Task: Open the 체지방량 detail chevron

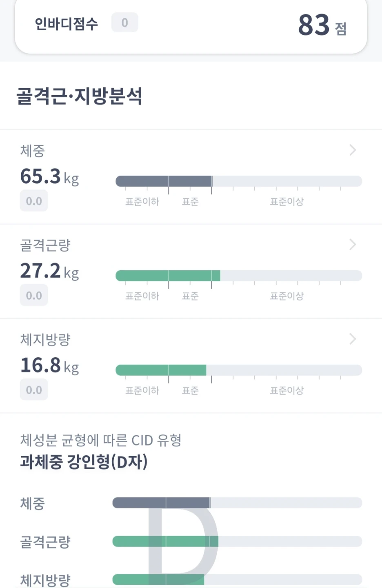Action: click(x=353, y=339)
